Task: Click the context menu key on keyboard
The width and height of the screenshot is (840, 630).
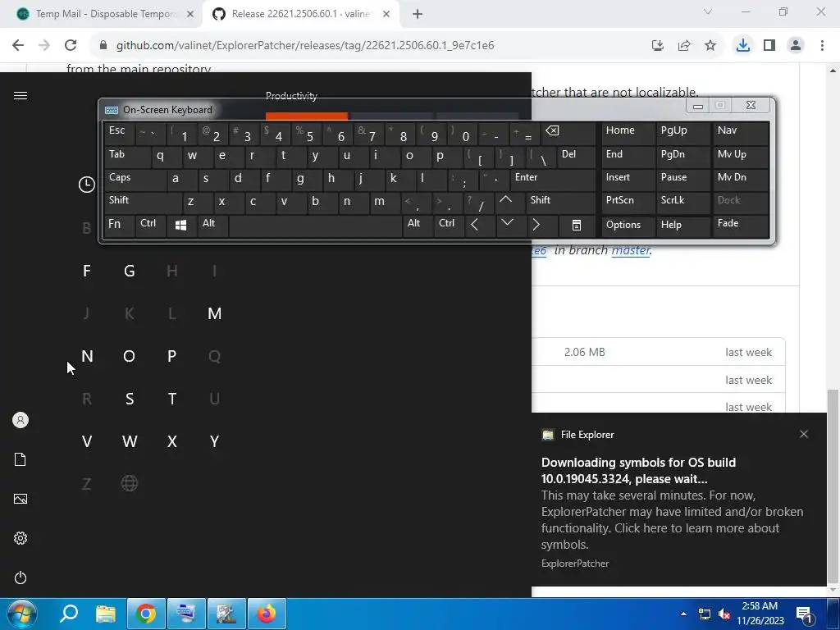Action: tap(577, 226)
